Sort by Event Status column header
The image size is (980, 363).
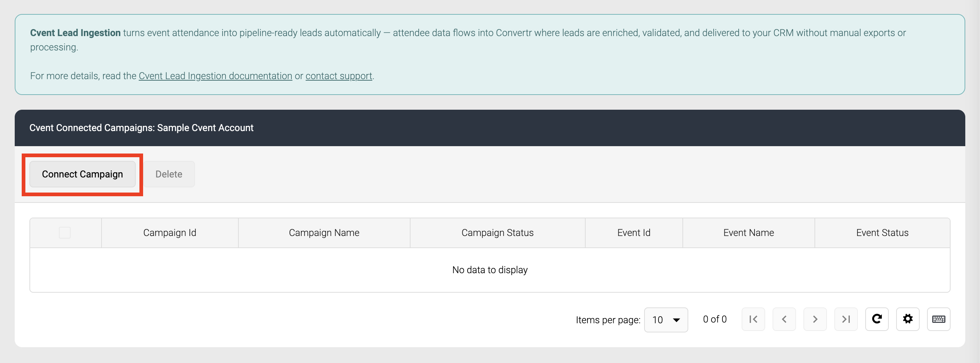pos(882,233)
